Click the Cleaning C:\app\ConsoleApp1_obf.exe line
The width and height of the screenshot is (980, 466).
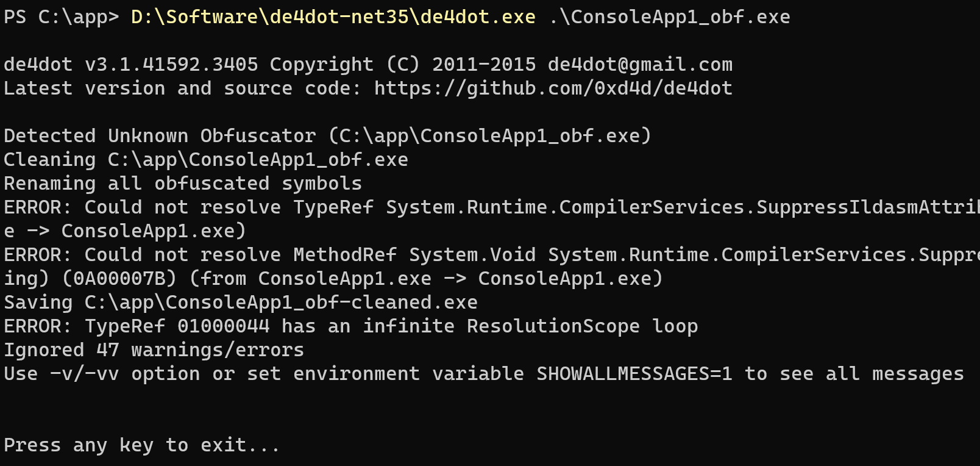(x=206, y=160)
